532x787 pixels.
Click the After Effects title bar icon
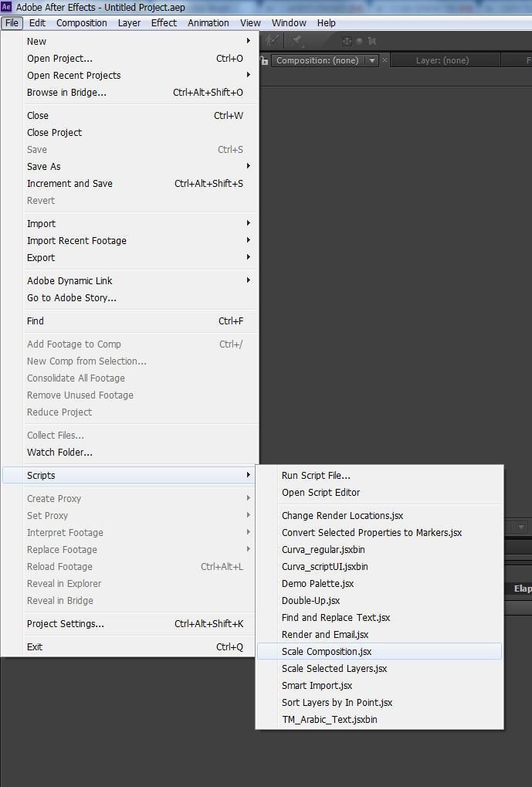coord(6,6)
